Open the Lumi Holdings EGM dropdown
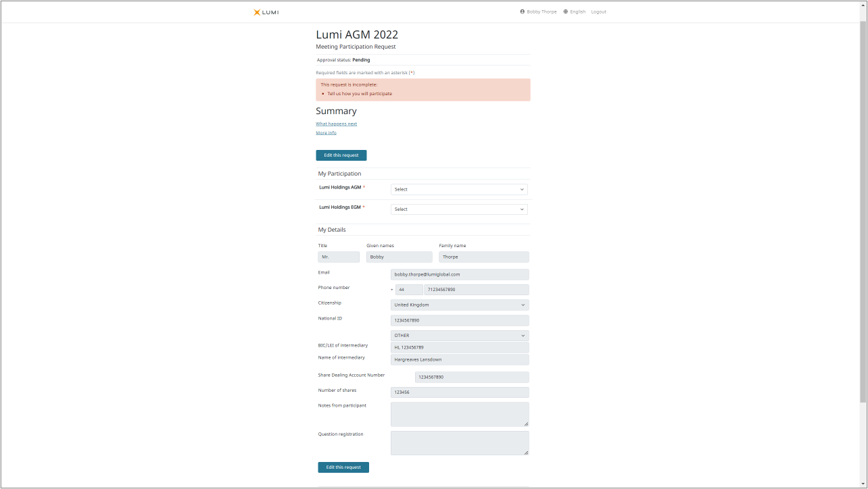 pos(459,209)
